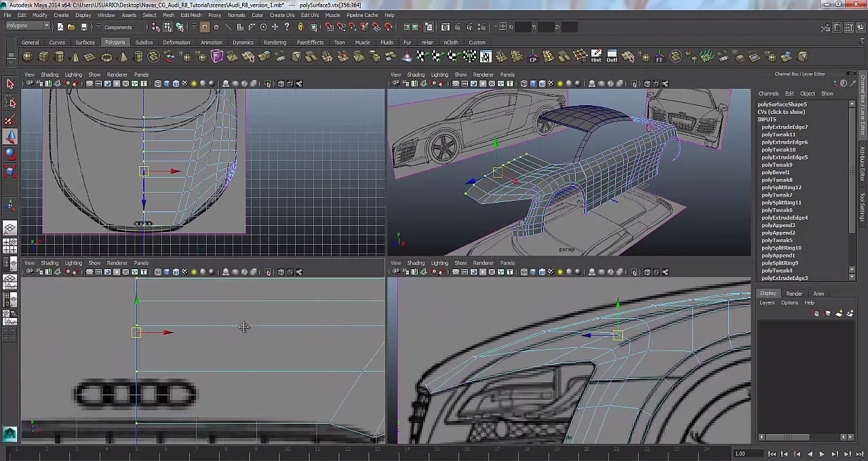This screenshot has height=461, width=868.
Task: Create a polygon cone from the shelf
Action: pos(75,57)
